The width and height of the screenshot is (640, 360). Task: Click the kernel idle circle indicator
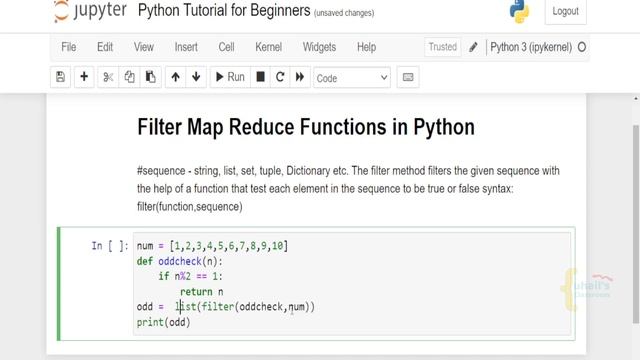(582, 47)
